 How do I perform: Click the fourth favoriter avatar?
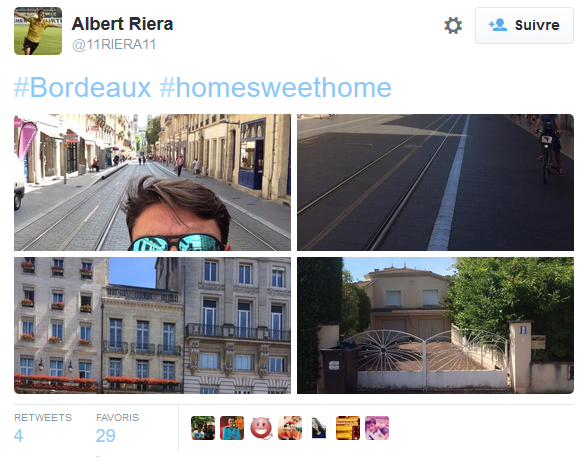[290, 428]
